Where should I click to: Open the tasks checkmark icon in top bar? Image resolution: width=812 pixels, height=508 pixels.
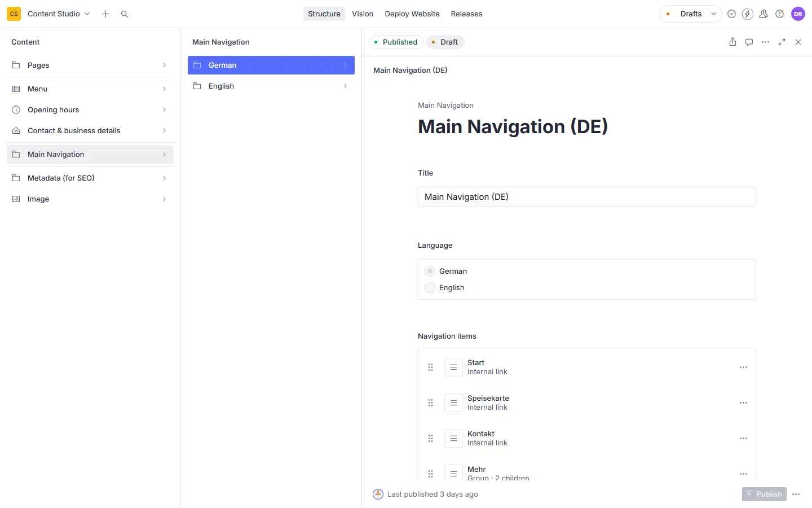click(731, 14)
